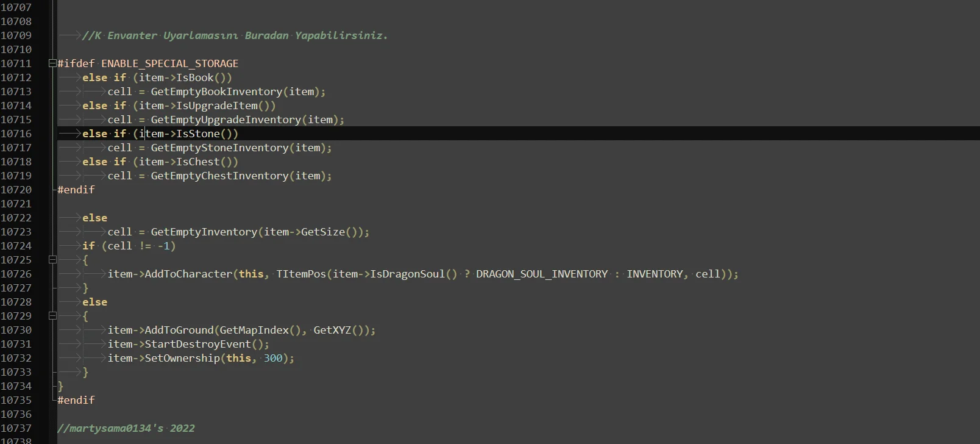This screenshot has width=980, height=444.
Task: Click the StartDestroyEvent method name
Action: pos(197,344)
